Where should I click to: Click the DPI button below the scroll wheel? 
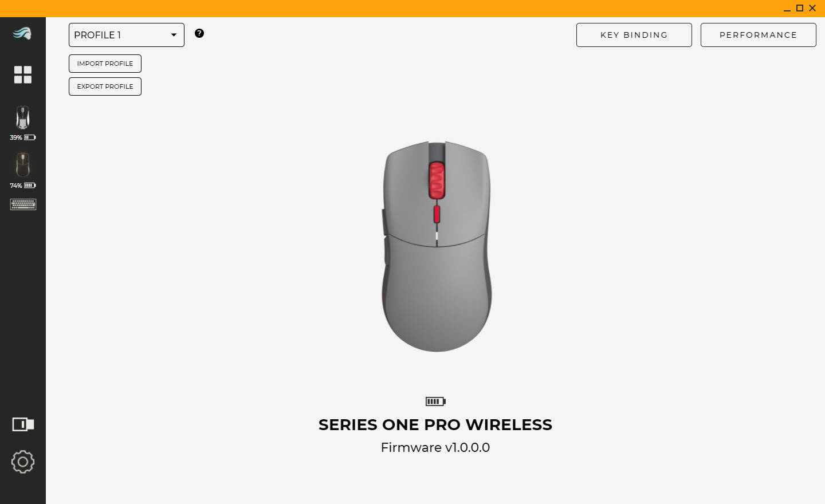[x=437, y=215]
